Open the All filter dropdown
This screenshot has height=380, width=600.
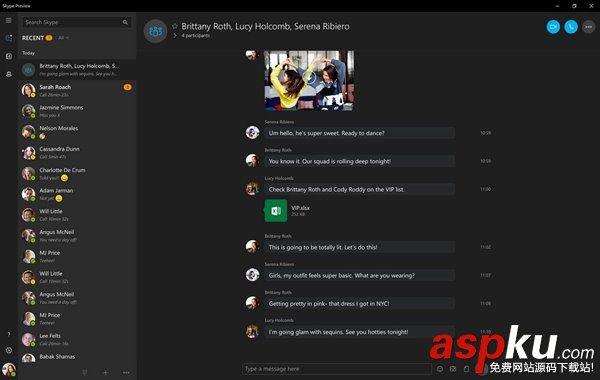[x=64, y=38]
